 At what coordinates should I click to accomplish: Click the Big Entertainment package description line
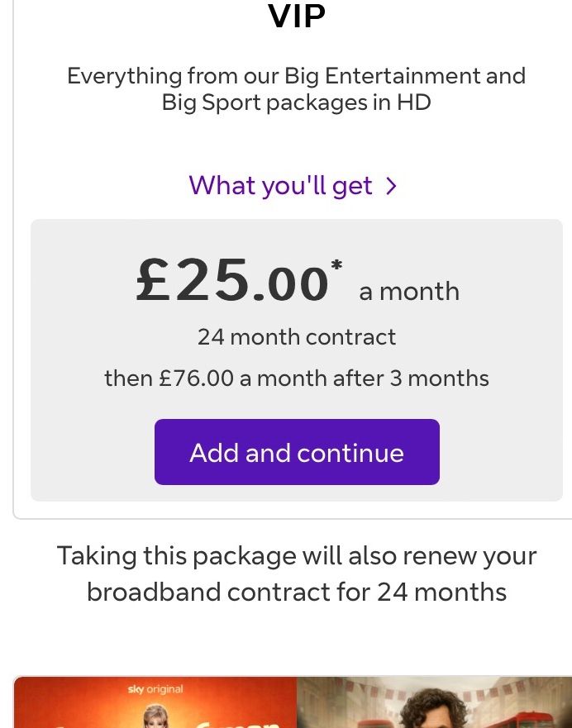(x=297, y=76)
